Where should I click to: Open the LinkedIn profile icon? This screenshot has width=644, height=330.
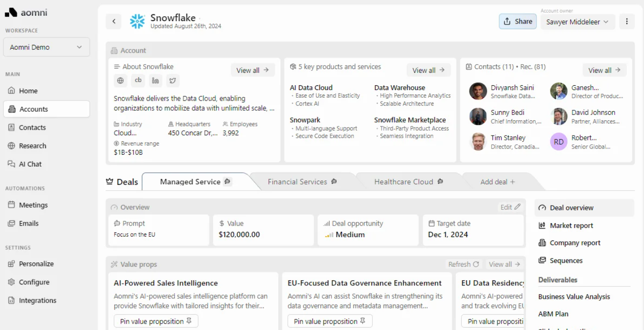(x=155, y=80)
